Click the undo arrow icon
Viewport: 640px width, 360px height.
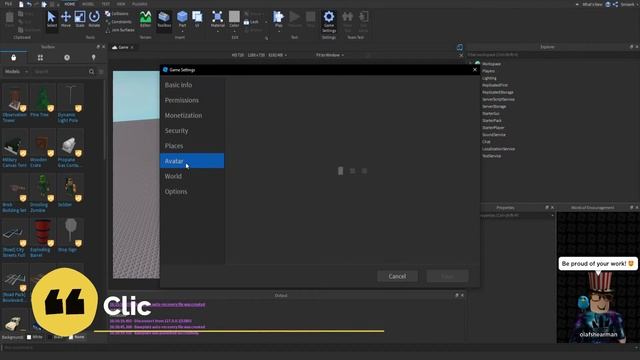click(29, 4)
